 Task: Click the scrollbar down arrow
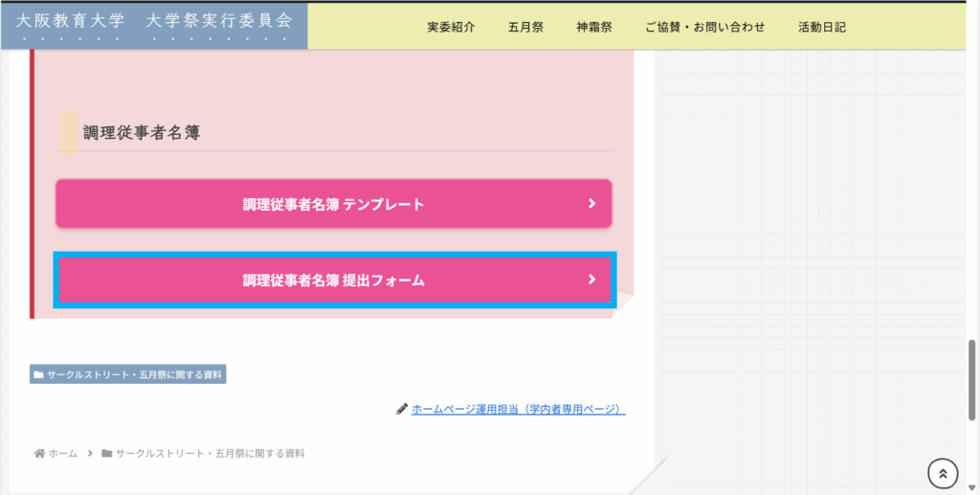(x=971, y=488)
